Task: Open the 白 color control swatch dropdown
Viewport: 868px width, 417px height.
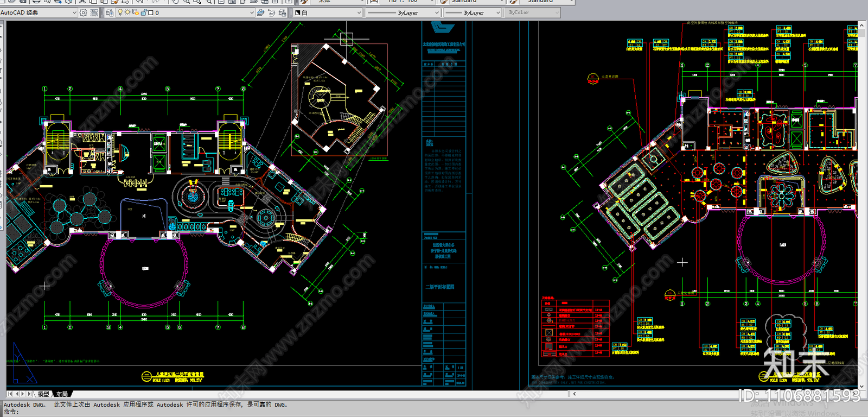Action: click(328, 12)
